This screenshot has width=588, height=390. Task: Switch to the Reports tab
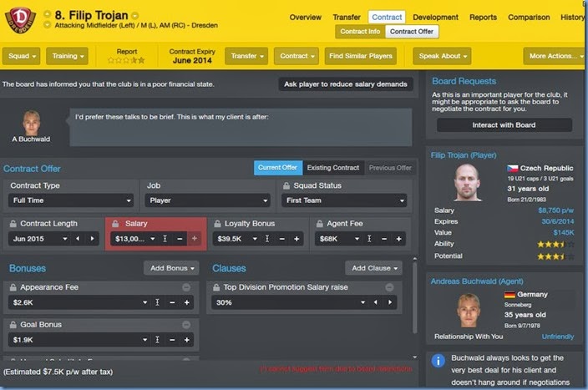click(483, 18)
